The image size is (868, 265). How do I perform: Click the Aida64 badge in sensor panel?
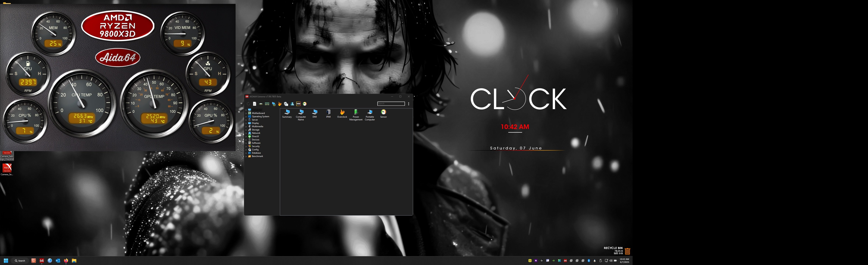pos(118,58)
